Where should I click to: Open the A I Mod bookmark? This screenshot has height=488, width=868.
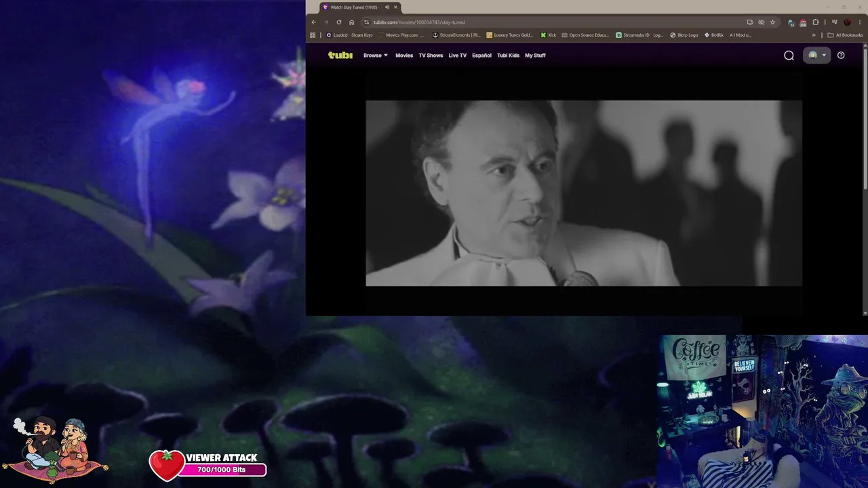point(741,35)
